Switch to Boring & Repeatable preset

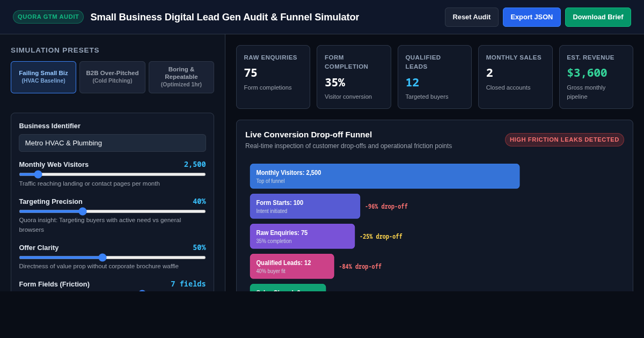[x=181, y=77]
